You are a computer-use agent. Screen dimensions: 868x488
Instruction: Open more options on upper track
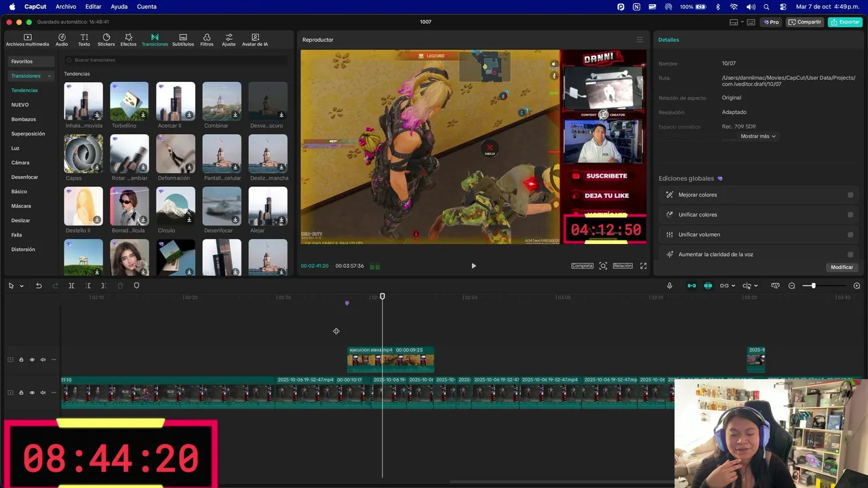pyautogui.click(x=54, y=360)
